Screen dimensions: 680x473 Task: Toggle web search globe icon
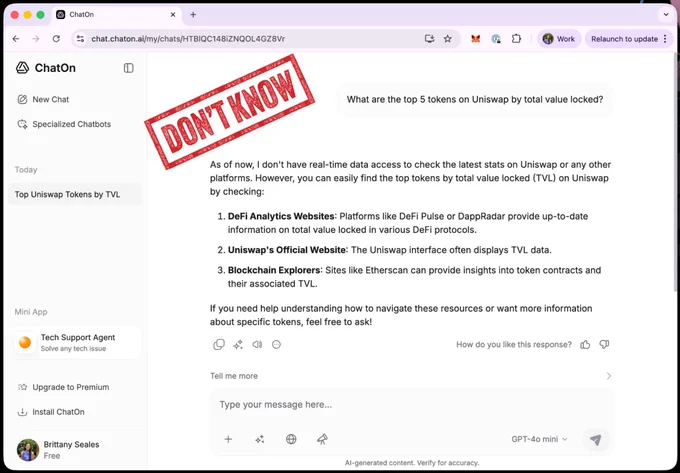[291, 439]
